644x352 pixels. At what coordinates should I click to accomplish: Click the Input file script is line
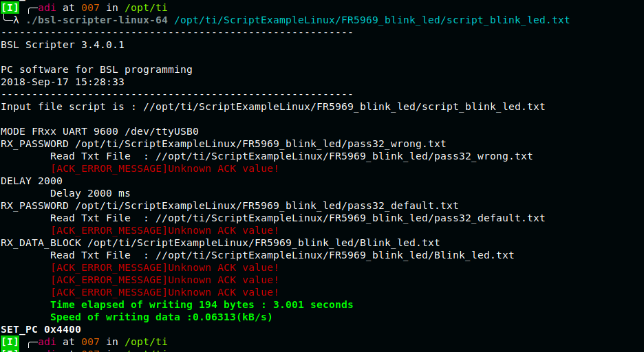(272, 107)
